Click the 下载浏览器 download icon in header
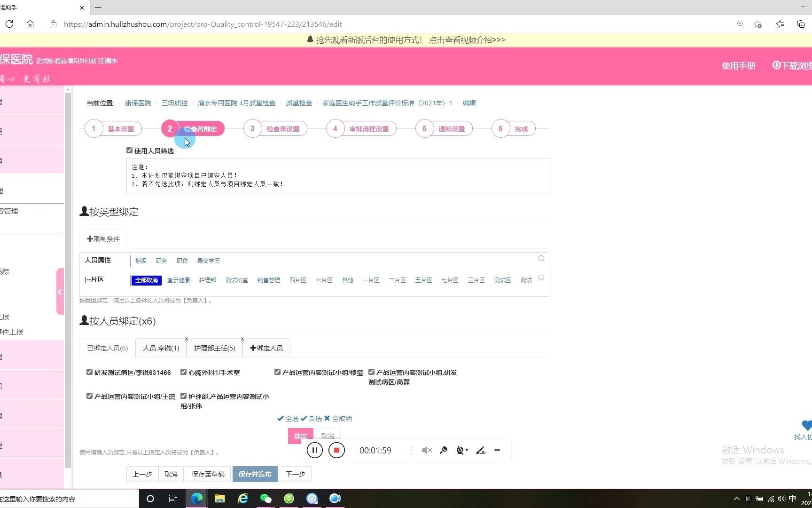 click(776, 65)
